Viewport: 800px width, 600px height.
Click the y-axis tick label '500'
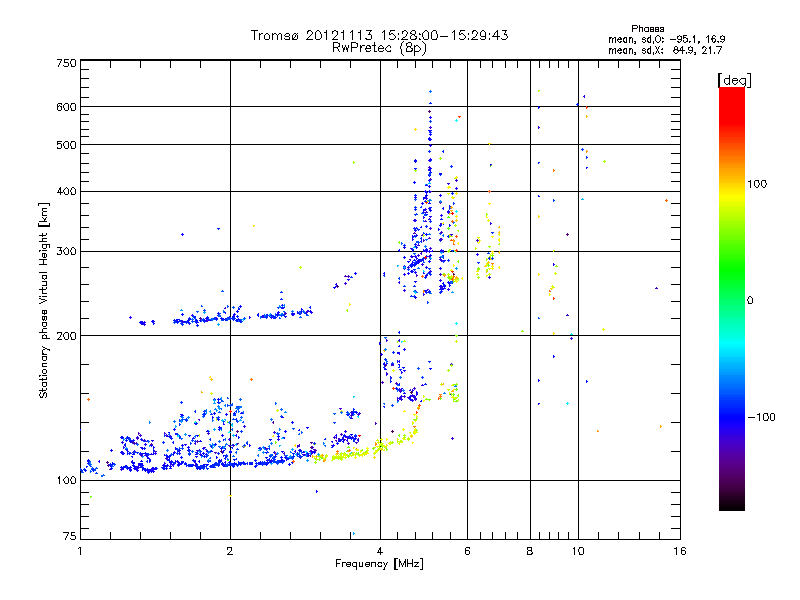click(66, 145)
